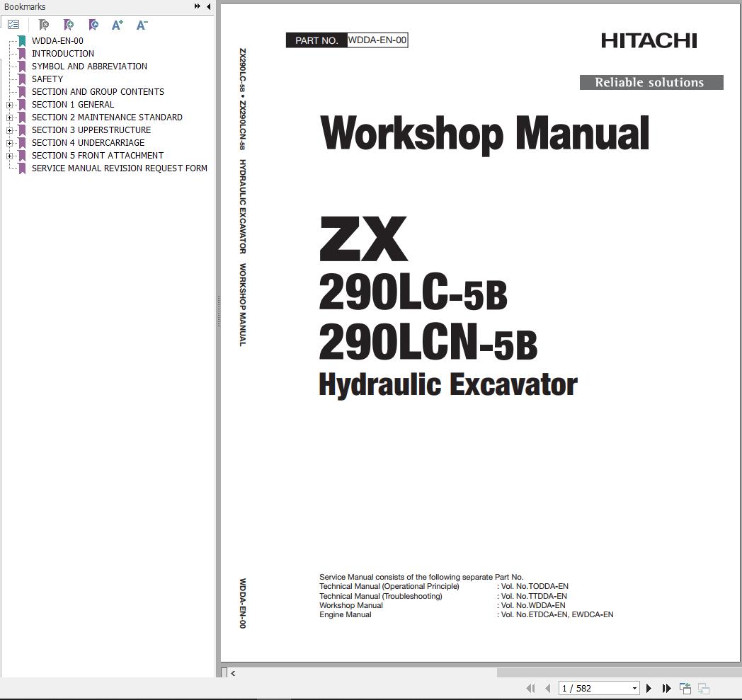The width and height of the screenshot is (742, 700).
Task: Collapse the Bookmarks panel with left arrow
Action: point(209,6)
